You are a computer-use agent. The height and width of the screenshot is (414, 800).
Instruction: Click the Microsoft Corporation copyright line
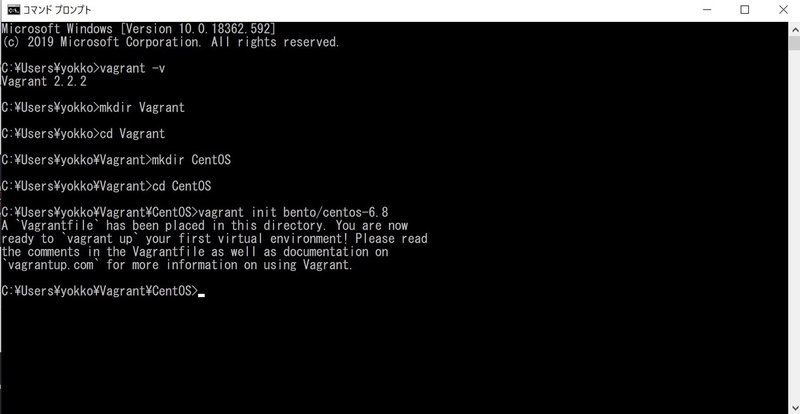point(170,42)
